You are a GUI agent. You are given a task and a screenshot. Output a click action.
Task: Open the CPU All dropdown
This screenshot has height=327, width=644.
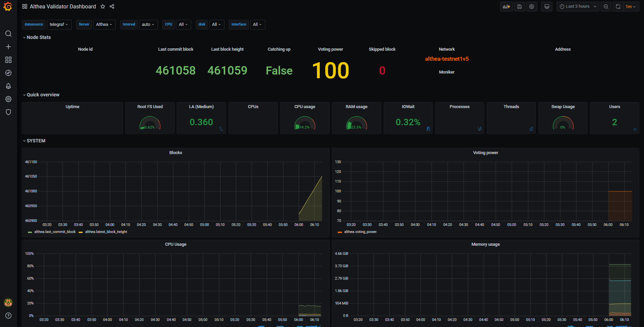click(x=183, y=25)
